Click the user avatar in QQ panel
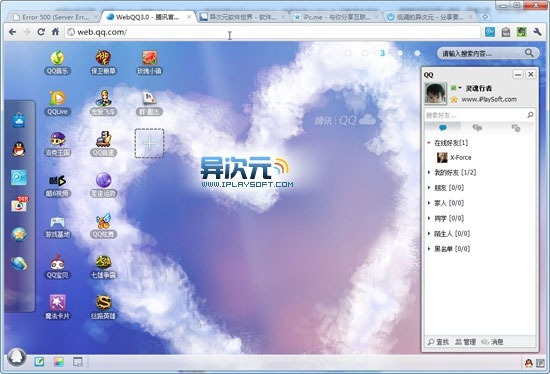Image resolution: width=550 pixels, height=374 pixels. (x=435, y=93)
